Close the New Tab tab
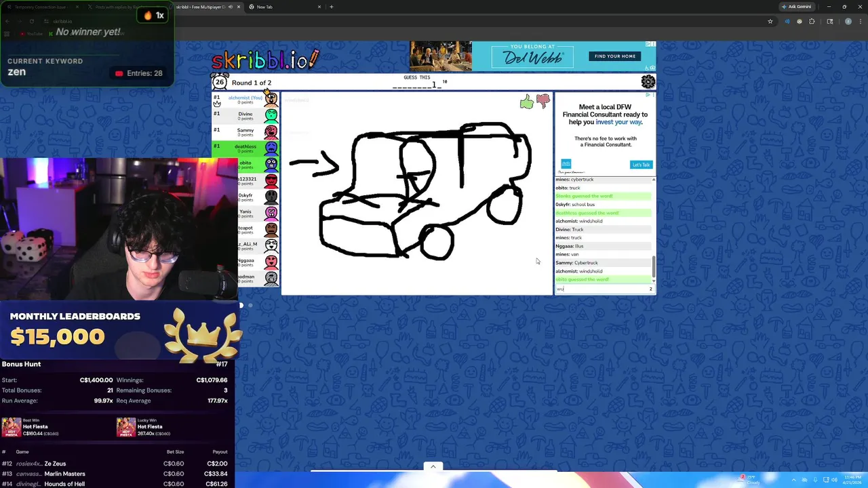The width and height of the screenshot is (868, 488). (319, 7)
